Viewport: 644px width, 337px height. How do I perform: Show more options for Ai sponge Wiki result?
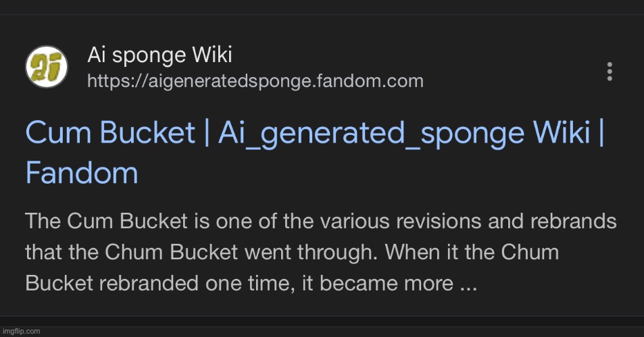point(610,72)
